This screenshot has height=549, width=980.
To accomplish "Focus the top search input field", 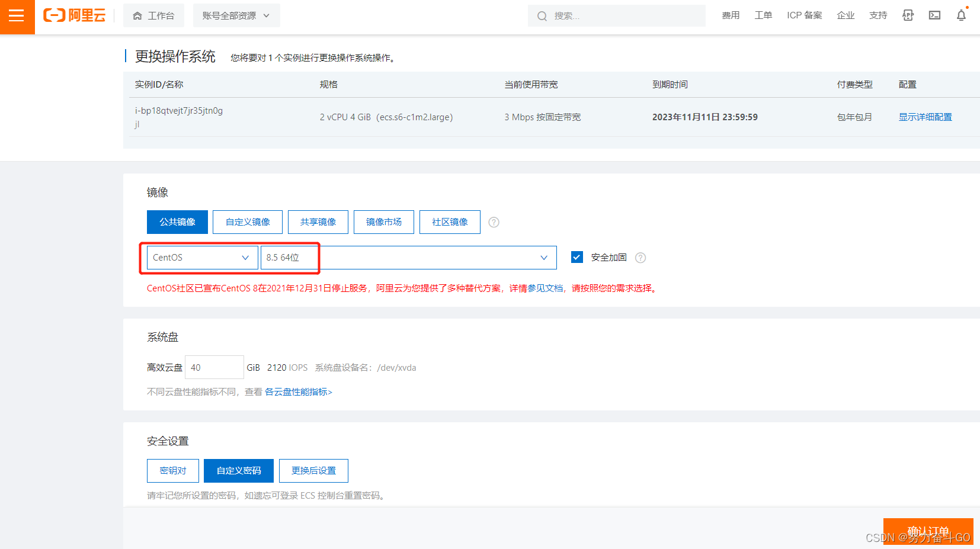I will tap(617, 16).
